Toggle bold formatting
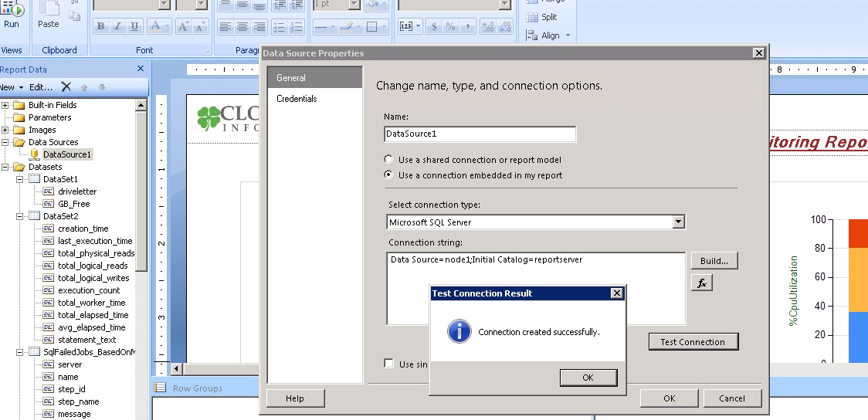 pos(100,26)
